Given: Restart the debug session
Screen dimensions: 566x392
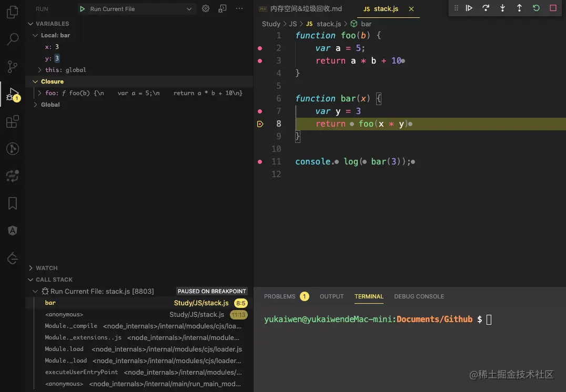Looking at the screenshot, I should tap(536, 8).
